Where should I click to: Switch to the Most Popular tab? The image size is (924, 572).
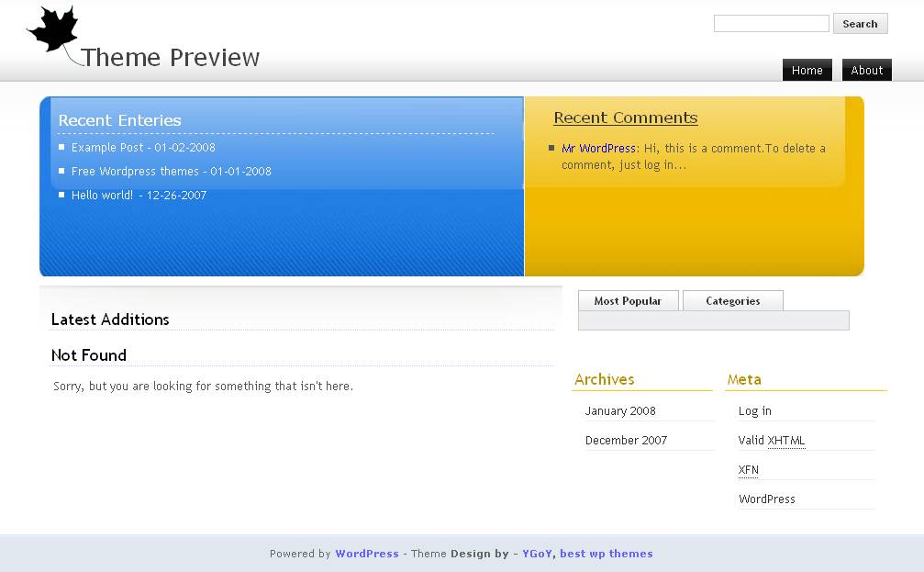[628, 300]
